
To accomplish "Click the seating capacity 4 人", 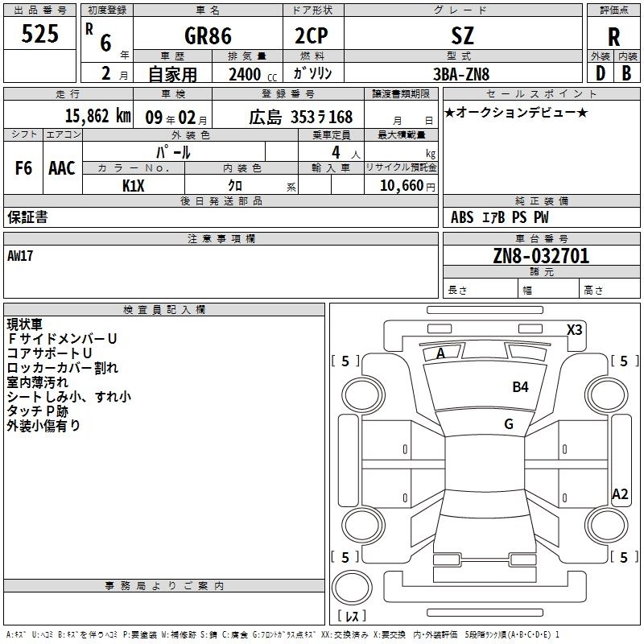I will point(346,153).
